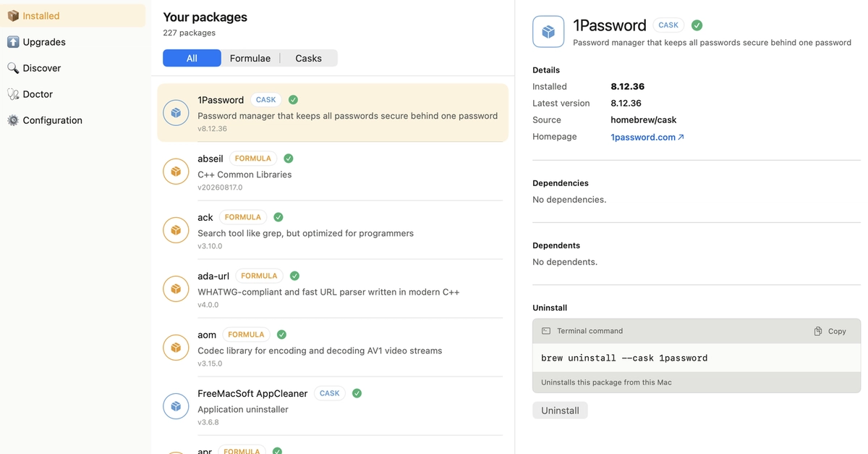The height and width of the screenshot is (454, 868).
Task: Click the CASK badge beside FreeMacSoft AppCleaner
Action: click(330, 393)
